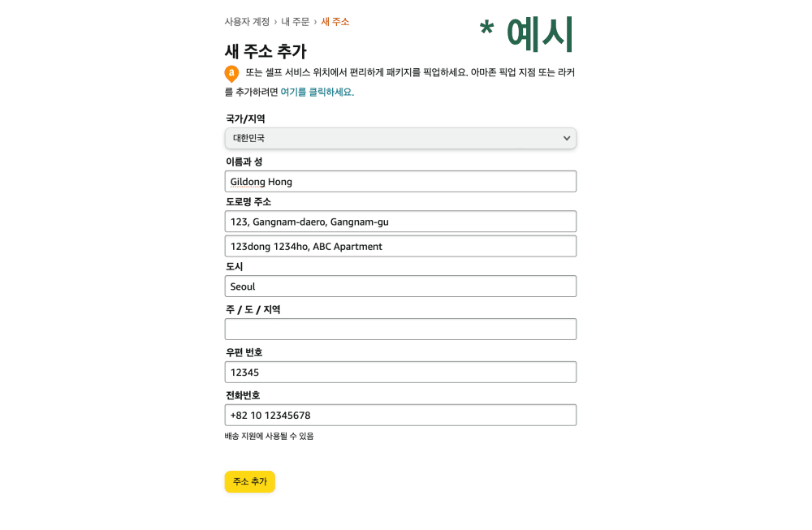This screenshot has width=812, height=530.
Task: Select the 새 주소 breadcrumb item
Action: click(335, 22)
